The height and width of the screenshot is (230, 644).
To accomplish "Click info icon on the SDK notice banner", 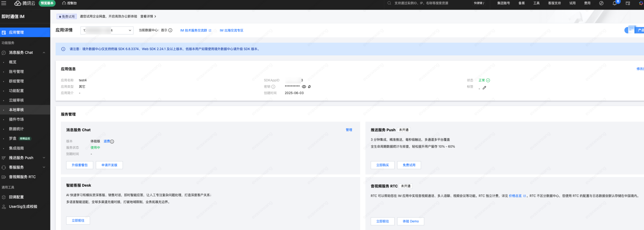I will tap(63, 49).
